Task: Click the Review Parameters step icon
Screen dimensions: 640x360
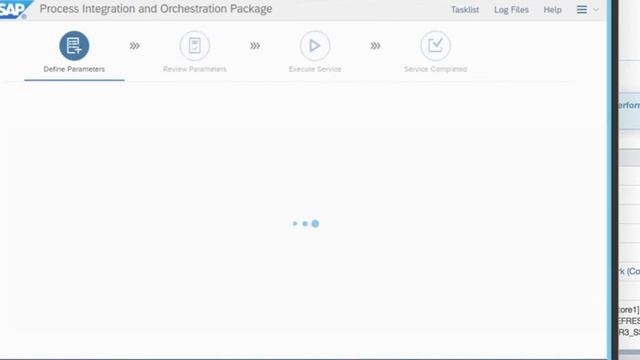Action: pyautogui.click(x=195, y=45)
